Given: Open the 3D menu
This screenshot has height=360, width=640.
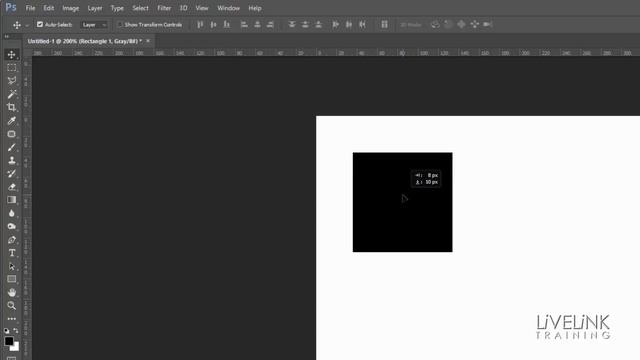Looking at the screenshot, I should click(x=183, y=8).
